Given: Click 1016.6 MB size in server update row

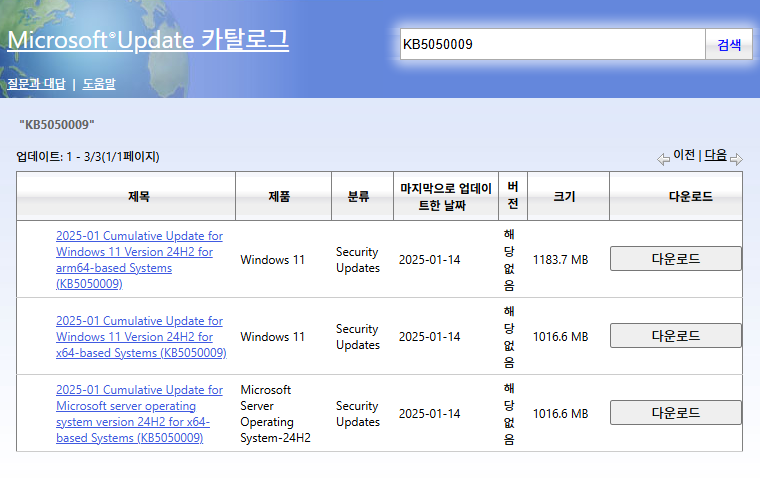Looking at the screenshot, I should point(560,414).
